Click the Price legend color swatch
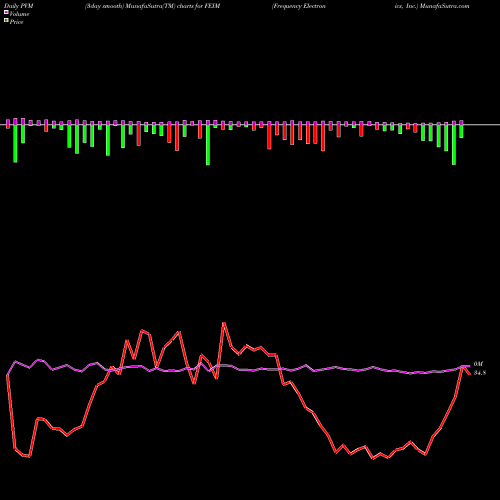The image size is (500, 500). pyautogui.click(x=6, y=21)
